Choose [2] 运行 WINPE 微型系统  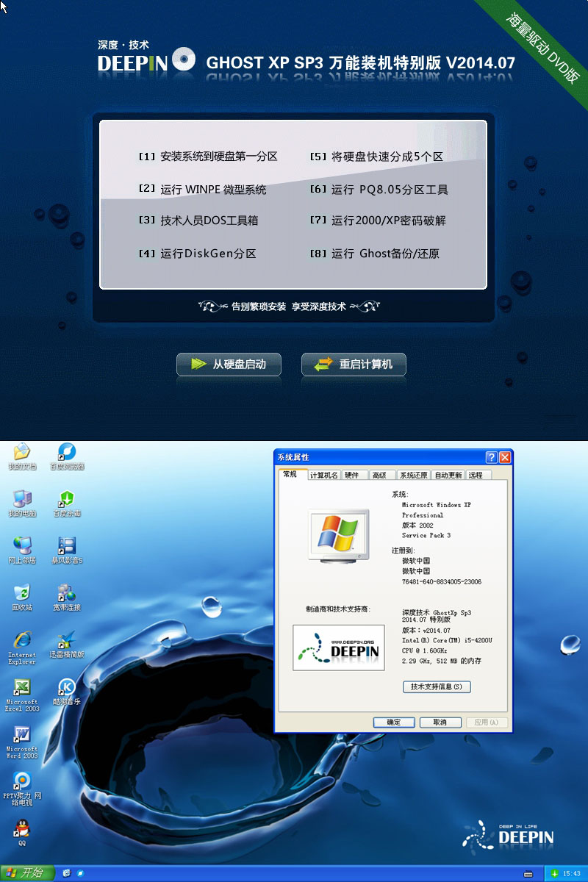(202, 189)
